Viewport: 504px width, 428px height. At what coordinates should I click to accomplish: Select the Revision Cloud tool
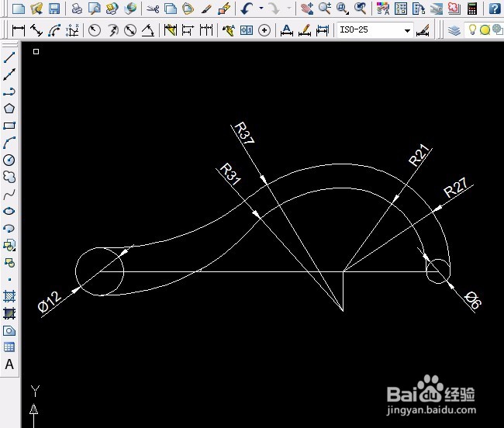point(9,177)
